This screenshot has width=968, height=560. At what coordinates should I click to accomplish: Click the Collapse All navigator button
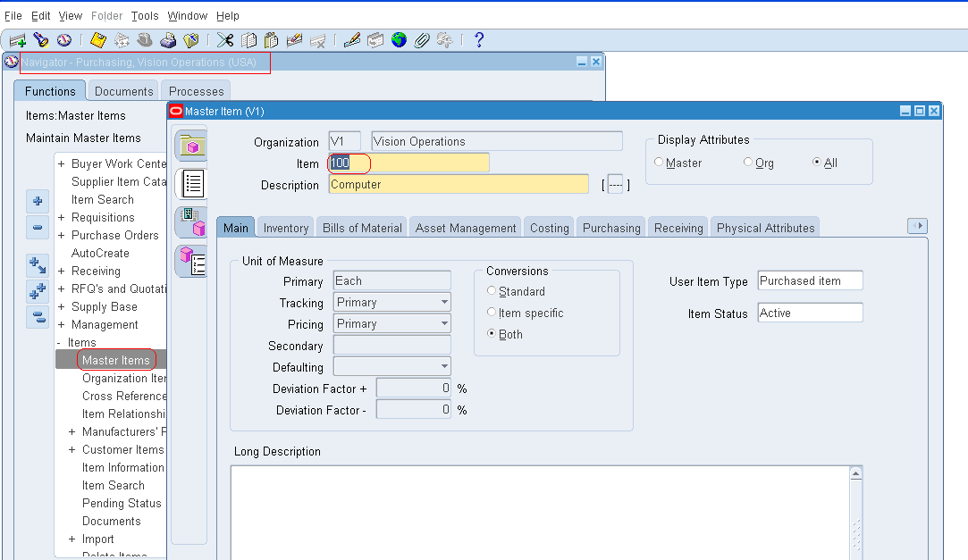[38, 316]
